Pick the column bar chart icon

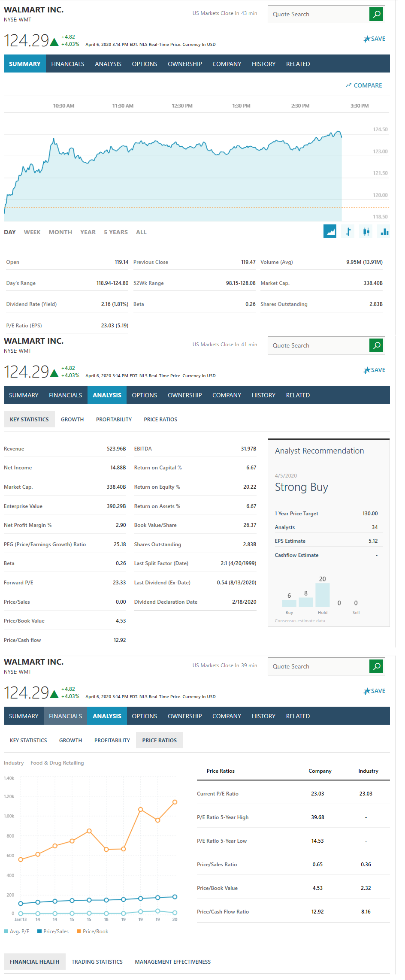(x=384, y=231)
